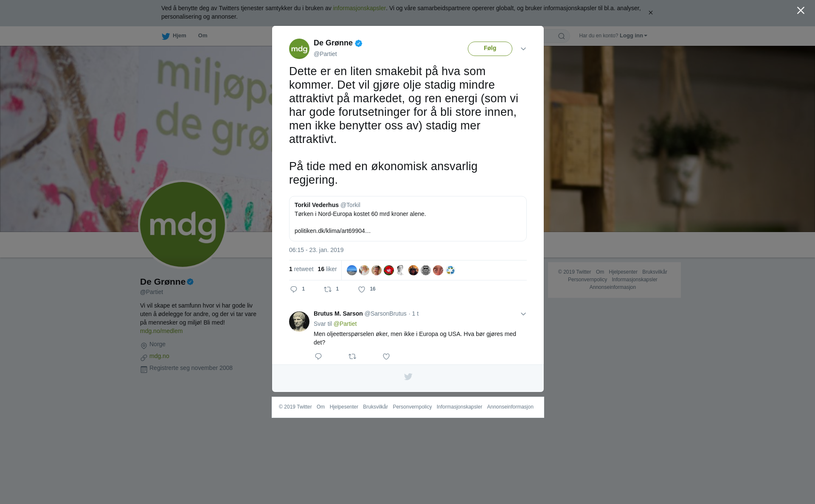Click the search magnifier icon in the top bar
Image resolution: width=815 pixels, height=504 pixels.
tap(562, 36)
